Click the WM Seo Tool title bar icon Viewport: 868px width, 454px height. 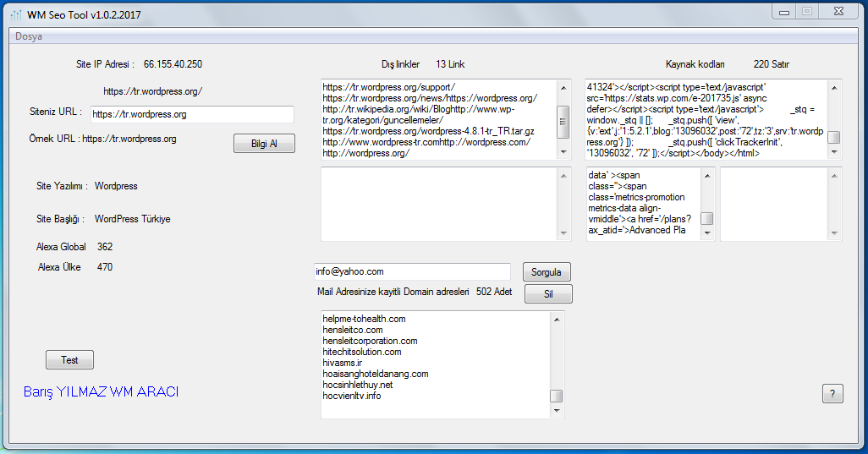pos(17,15)
